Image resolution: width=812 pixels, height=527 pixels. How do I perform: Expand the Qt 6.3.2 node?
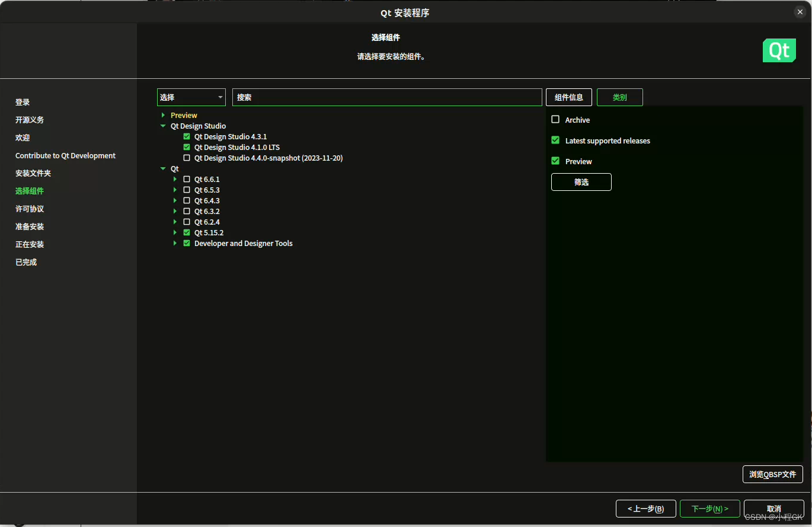coord(175,211)
